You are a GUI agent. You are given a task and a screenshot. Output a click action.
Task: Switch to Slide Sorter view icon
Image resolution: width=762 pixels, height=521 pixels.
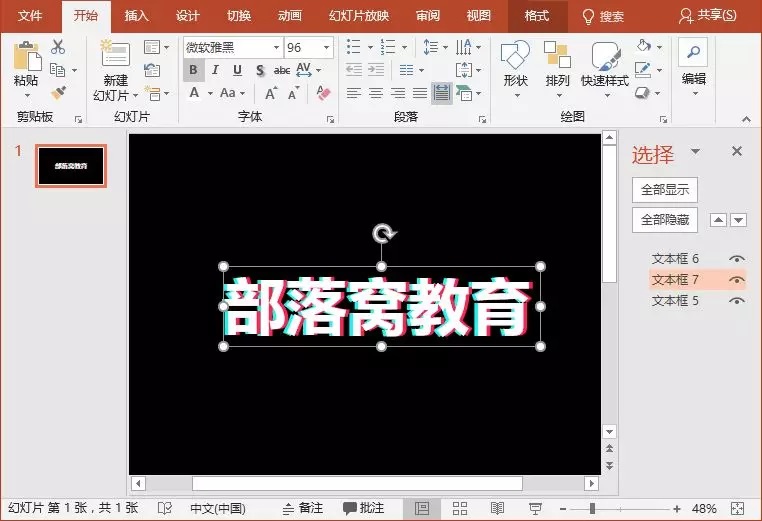(460, 508)
